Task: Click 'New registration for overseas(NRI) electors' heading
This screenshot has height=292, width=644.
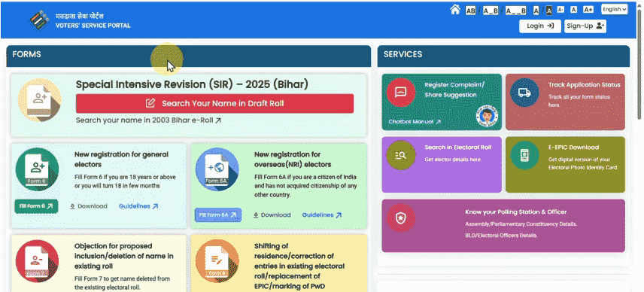Action: (293, 160)
